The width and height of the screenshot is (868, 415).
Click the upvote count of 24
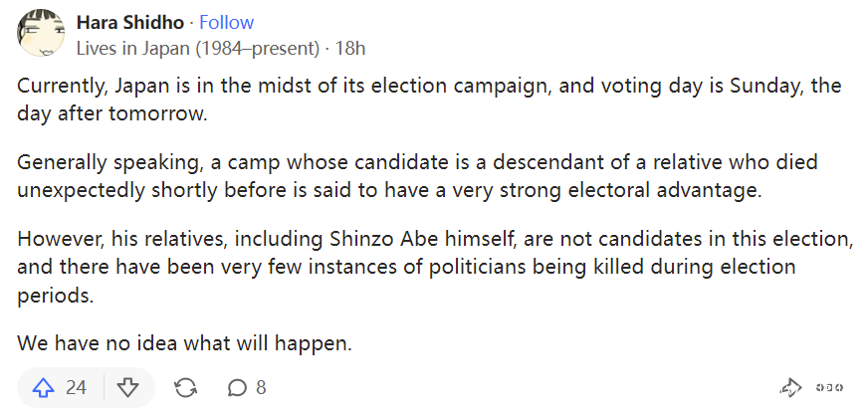coord(76,387)
